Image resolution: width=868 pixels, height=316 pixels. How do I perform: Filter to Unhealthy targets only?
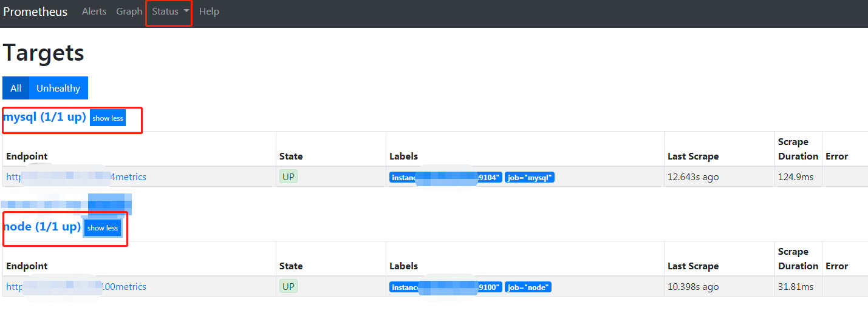pos(58,88)
